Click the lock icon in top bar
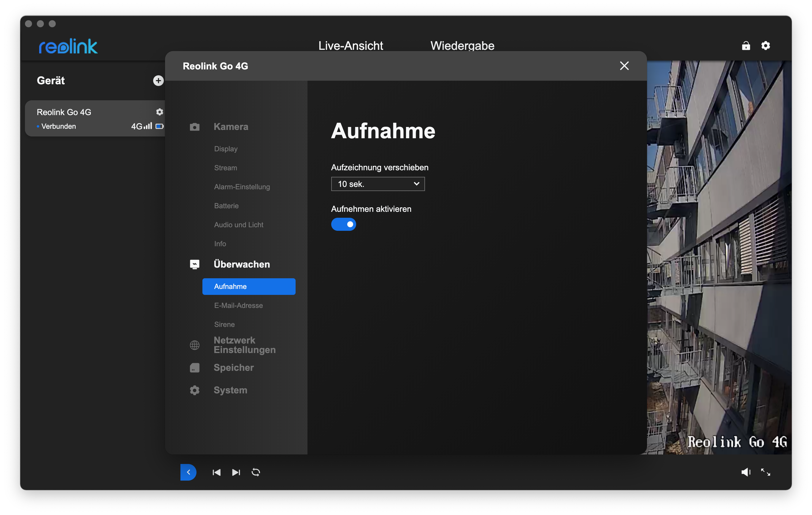The width and height of the screenshot is (812, 515). [746, 45]
